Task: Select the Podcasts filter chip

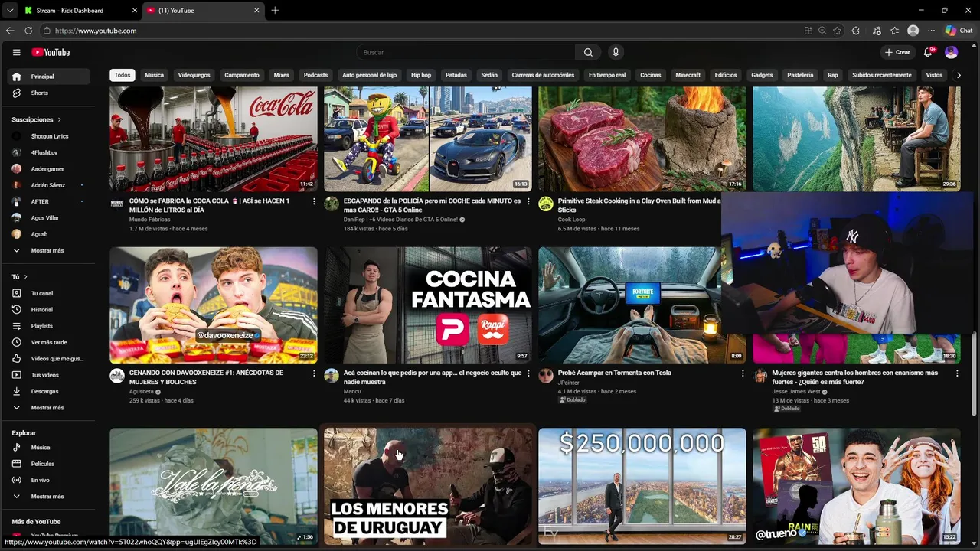Action: click(x=315, y=75)
